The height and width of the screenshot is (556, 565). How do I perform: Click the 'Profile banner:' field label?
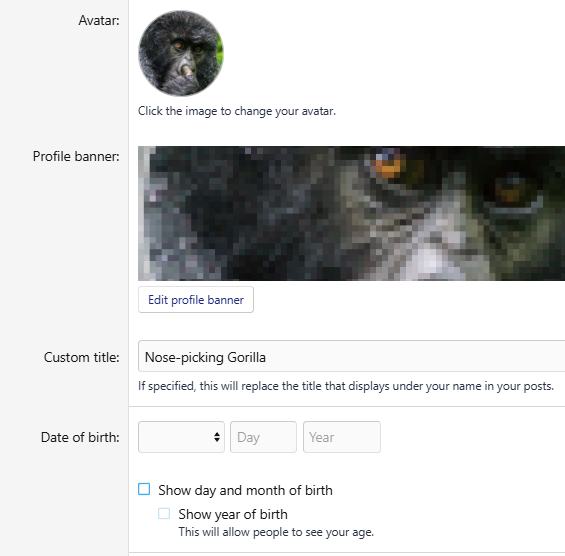[x=76, y=156]
